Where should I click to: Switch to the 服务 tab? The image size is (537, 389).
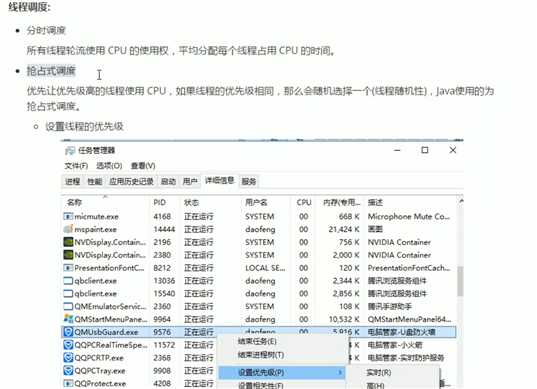point(249,181)
